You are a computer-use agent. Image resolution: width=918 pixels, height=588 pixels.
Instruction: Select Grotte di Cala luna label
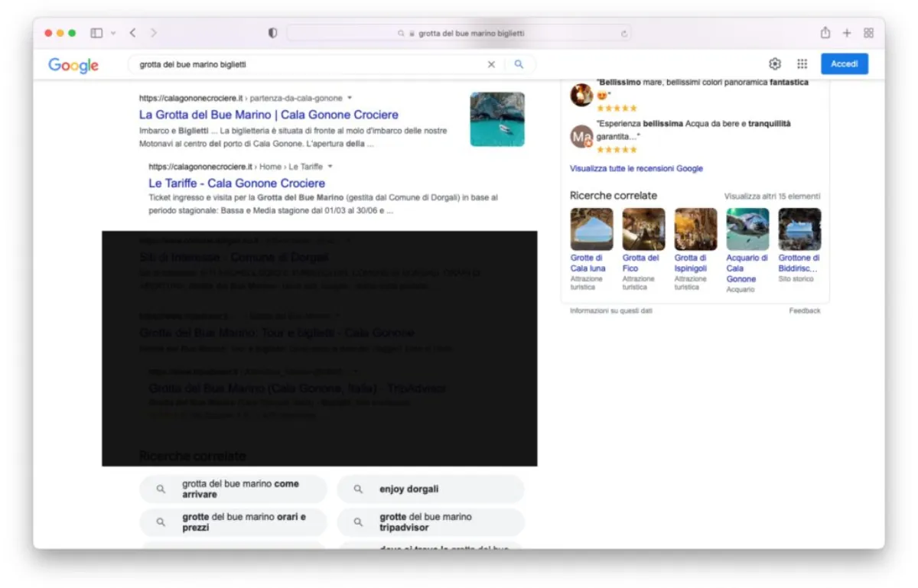pos(588,263)
